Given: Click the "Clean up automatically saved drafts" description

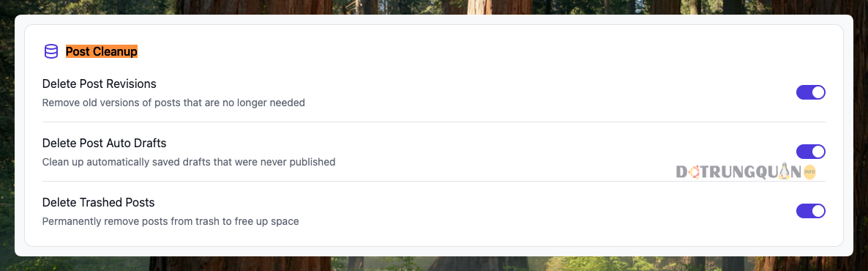Looking at the screenshot, I should 189,163.
